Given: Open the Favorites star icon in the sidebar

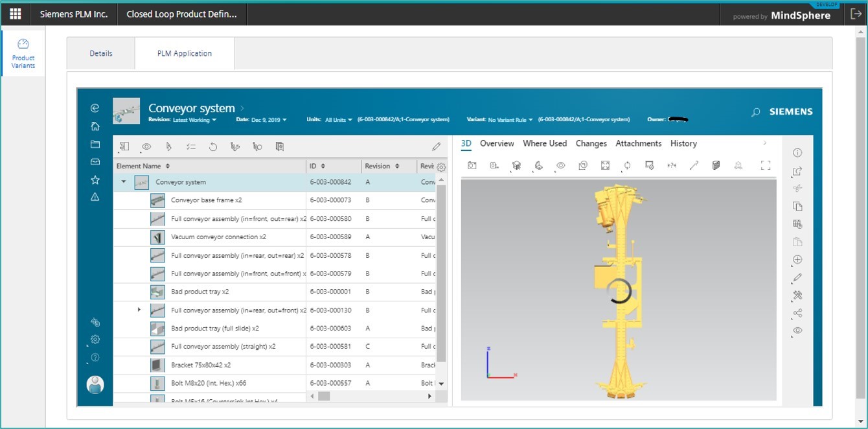Looking at the screenshot, I should [x=95, y=180].
